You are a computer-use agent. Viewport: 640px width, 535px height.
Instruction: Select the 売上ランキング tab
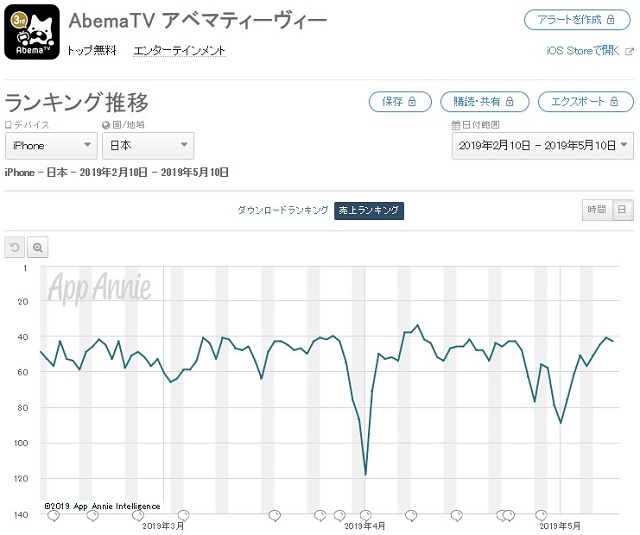[369, 211]
